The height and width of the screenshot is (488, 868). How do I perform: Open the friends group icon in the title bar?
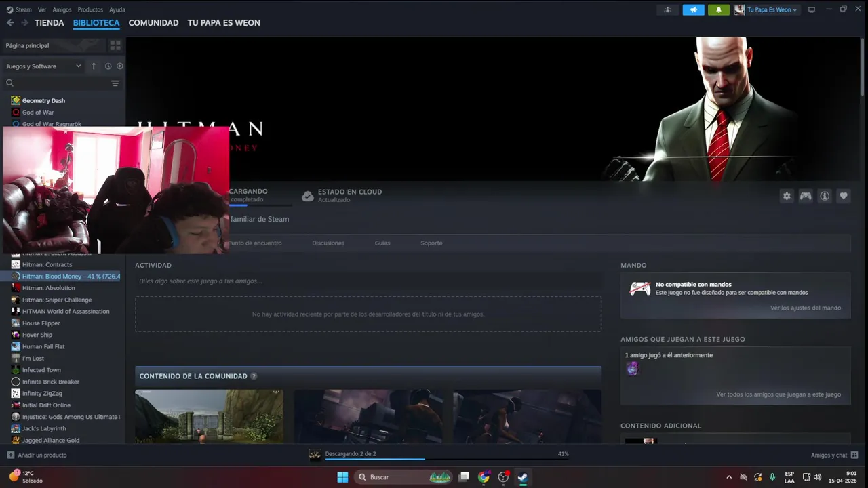[x=668, y=9]
